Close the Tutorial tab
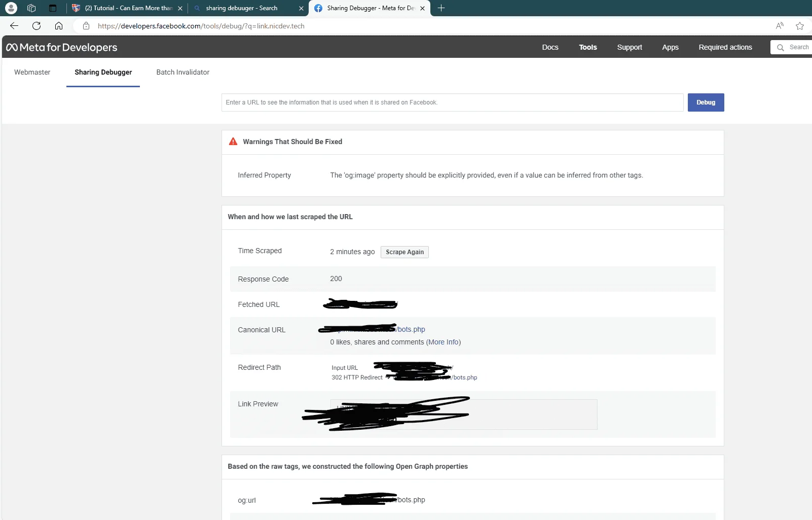812x520 pixels. pos(180,8)
